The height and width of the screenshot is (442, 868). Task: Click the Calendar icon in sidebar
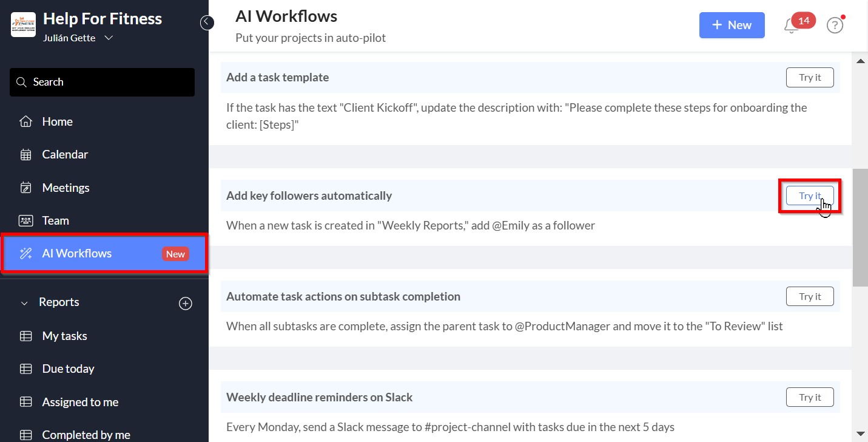click(25, 155)
